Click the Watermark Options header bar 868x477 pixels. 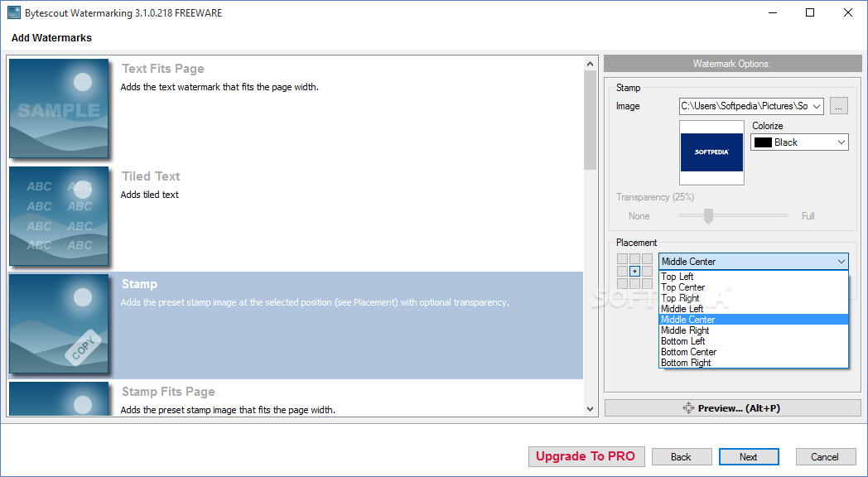click(732, 64)
